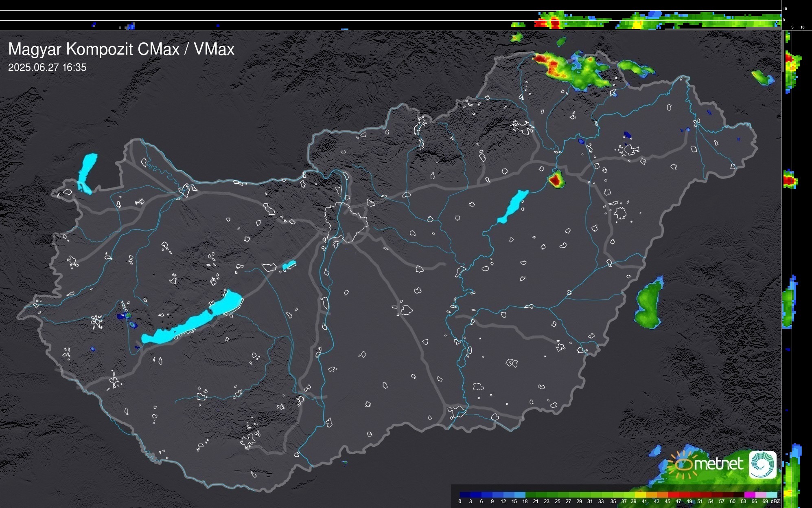Click the dBZ unit label on the legend
Viewport: 812px width, 508px height.
point(775,501)
